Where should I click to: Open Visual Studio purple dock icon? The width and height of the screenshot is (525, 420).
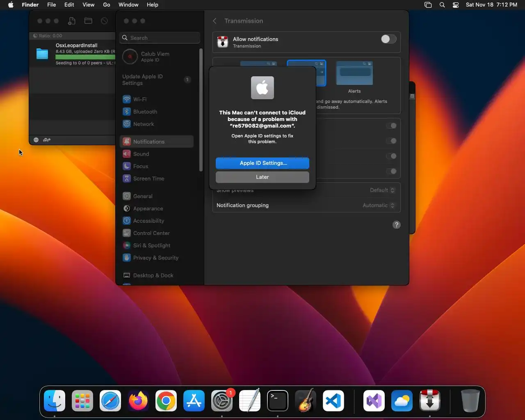click(374, 401)
